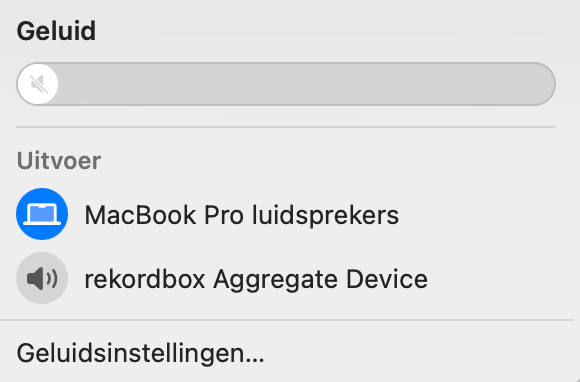The image size is (580, 382).
Task: Click the gray speaker icon for rekordbox
Action: 42,278
